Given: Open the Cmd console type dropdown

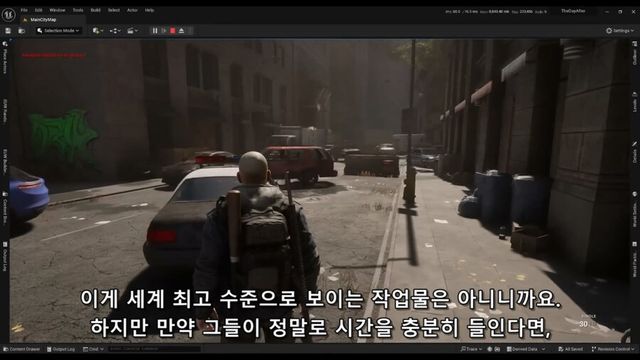Looking at the screenshot, I should [x=93, y=349].
